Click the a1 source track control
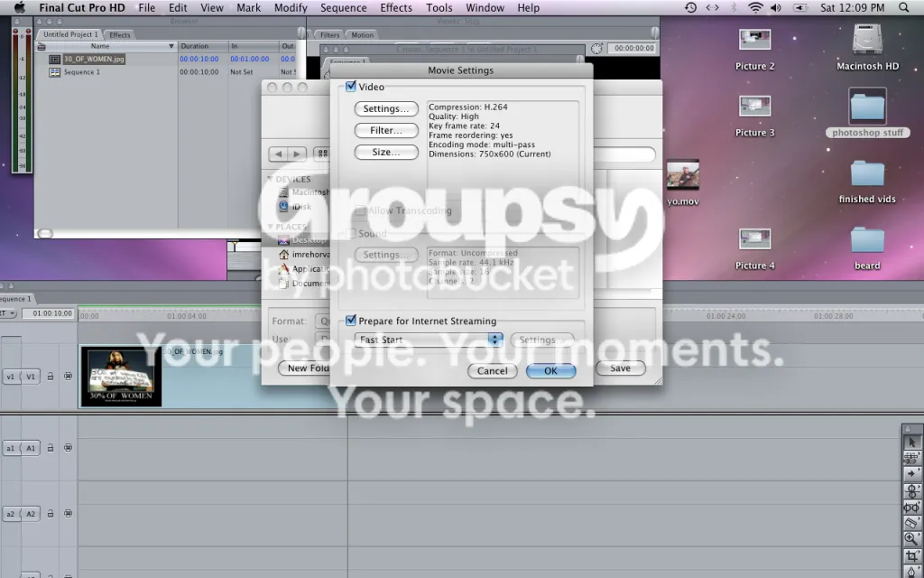The width and height of the screenshot is (924, 578). pos(11,448)
